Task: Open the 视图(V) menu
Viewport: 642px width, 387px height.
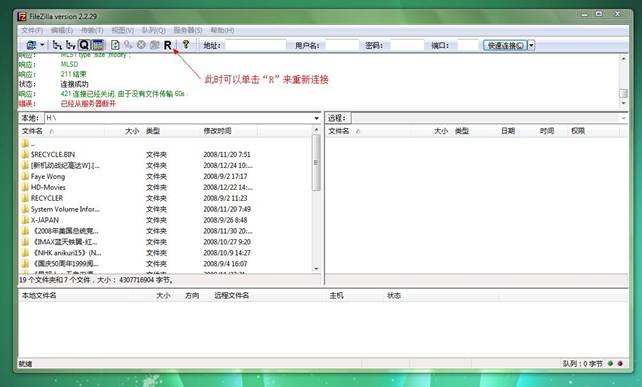Action: [122, 30]
